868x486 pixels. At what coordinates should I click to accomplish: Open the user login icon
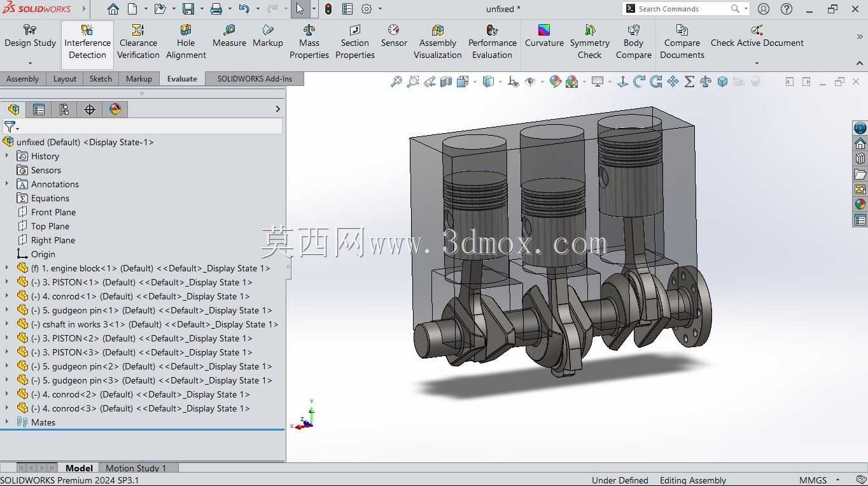pyautogui.click(x=764, y=9)
